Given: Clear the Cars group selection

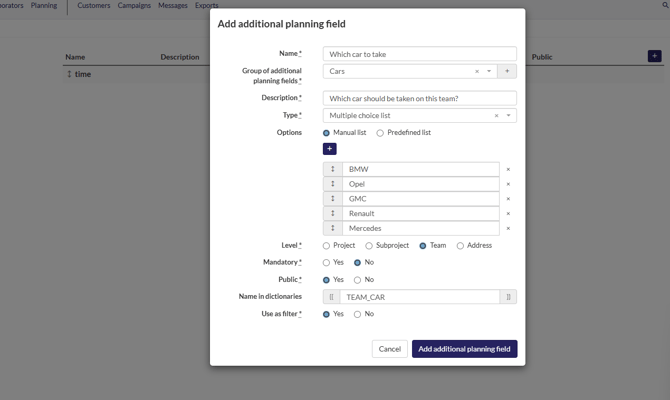Looking at the screenshot, I should click(x=477, y=71).
